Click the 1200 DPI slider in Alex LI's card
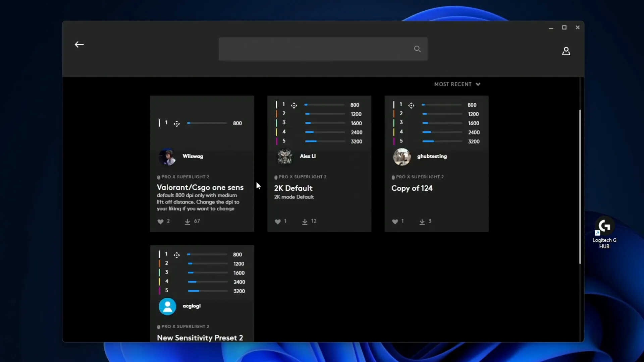Screen dimensions: 644x362 (325, 114)
